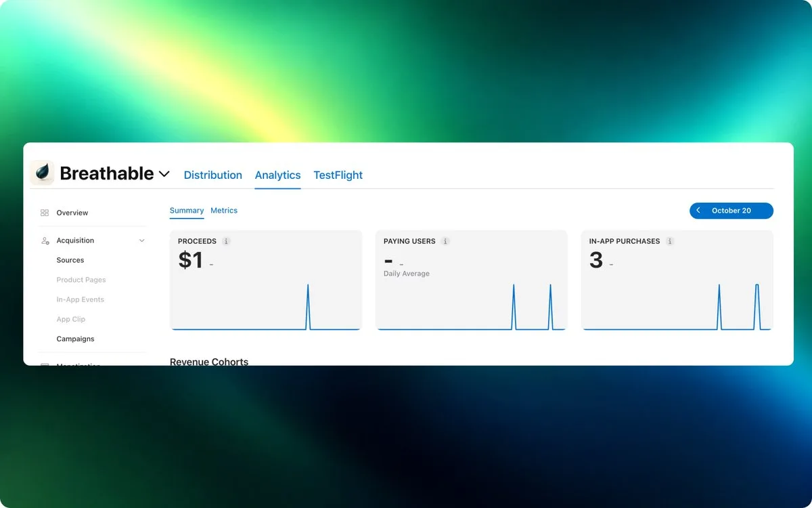Click the Overview grid icon

click(45, 213)
